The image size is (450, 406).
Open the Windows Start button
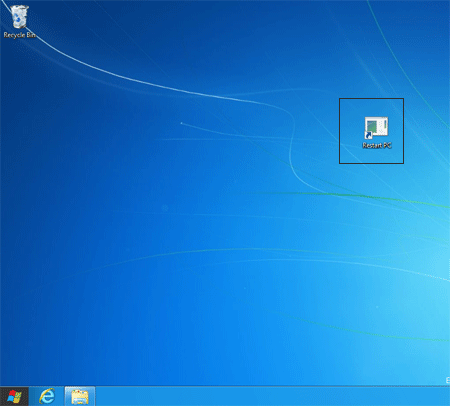(x=14, y=397)
